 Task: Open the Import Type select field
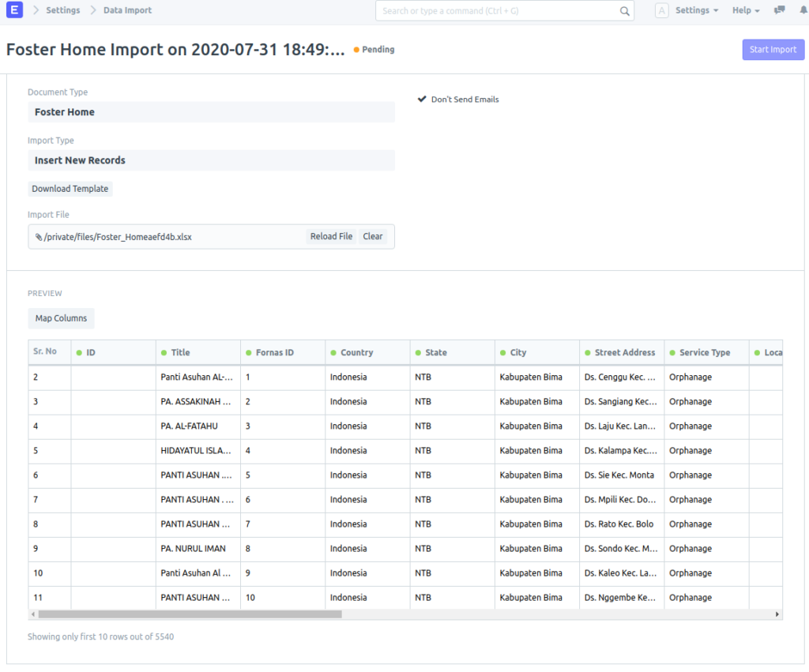point(211,160)
